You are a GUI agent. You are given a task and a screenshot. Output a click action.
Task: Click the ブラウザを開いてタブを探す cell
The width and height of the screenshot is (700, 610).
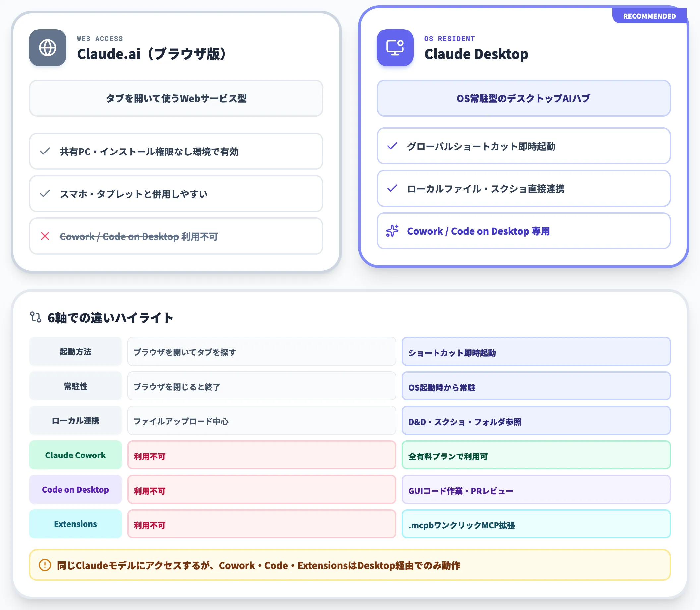pos(262,351)
